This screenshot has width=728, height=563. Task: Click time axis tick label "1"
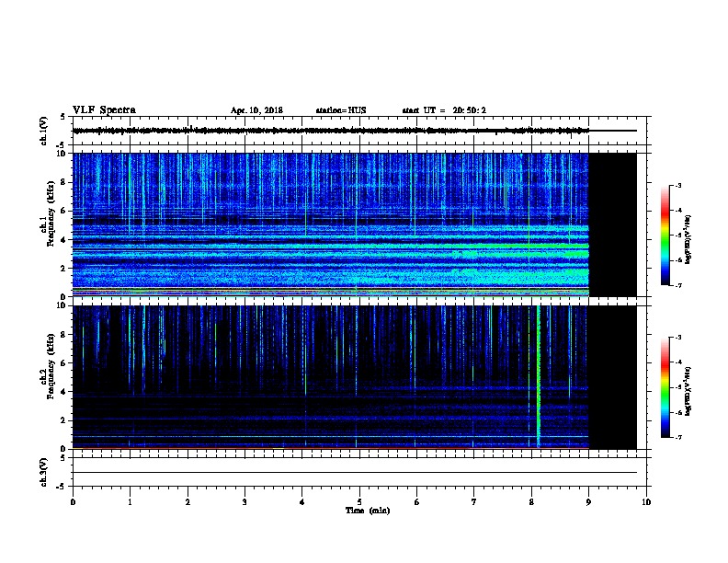130,502
